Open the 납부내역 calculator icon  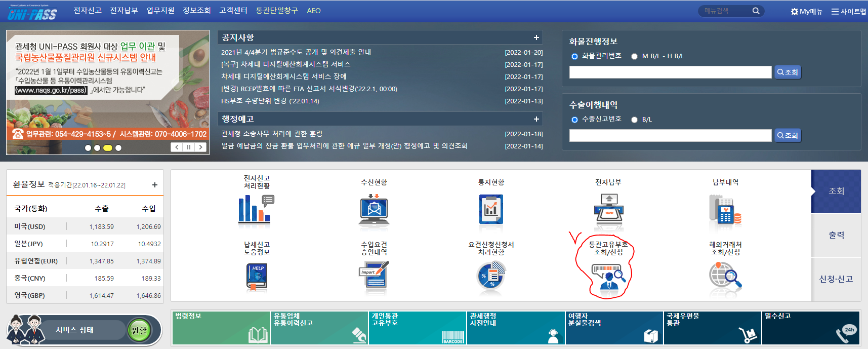(x=725, y=210)
